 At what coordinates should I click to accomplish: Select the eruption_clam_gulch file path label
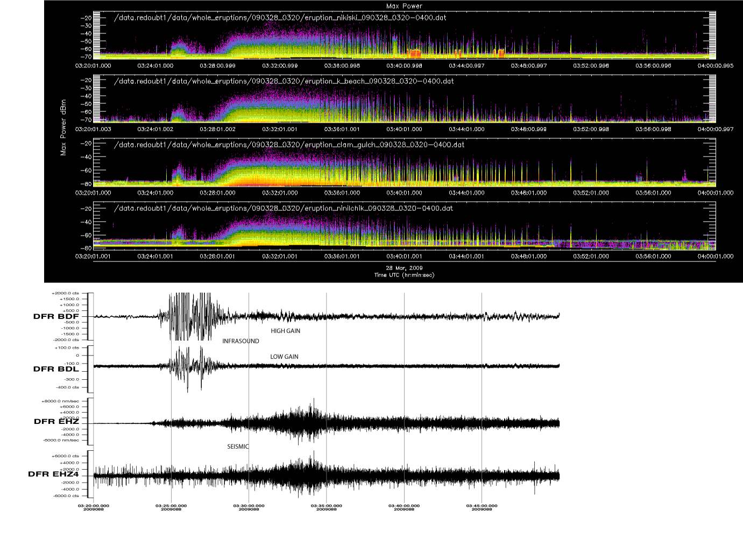(289, 145)
